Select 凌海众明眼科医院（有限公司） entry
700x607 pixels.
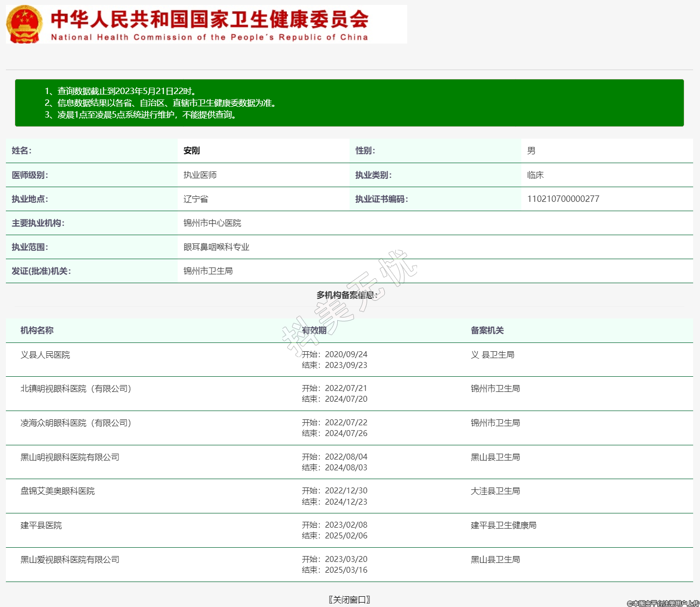pos(76,423)
